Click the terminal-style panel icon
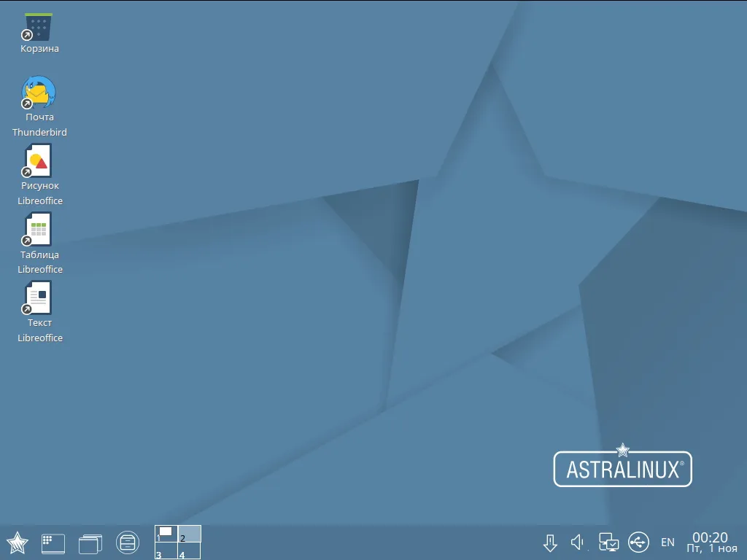Image resolution: width=747 pixels, height=560 pixels. 53,543
